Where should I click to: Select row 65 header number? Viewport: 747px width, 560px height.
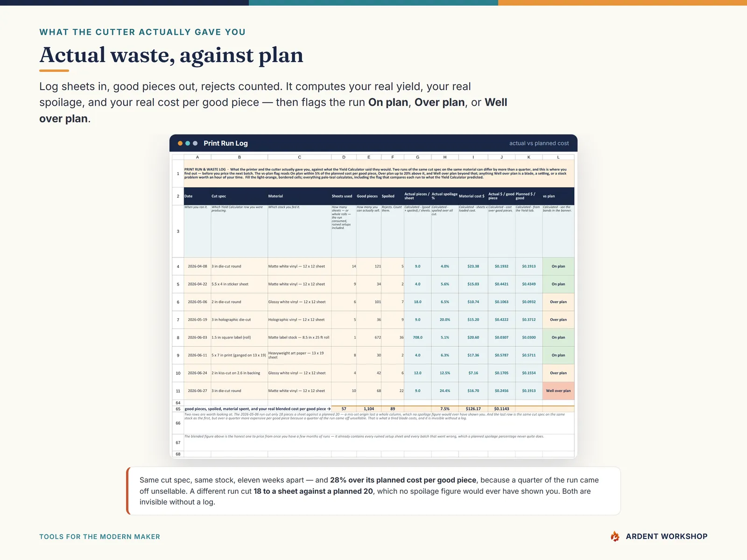coord(178,409)
